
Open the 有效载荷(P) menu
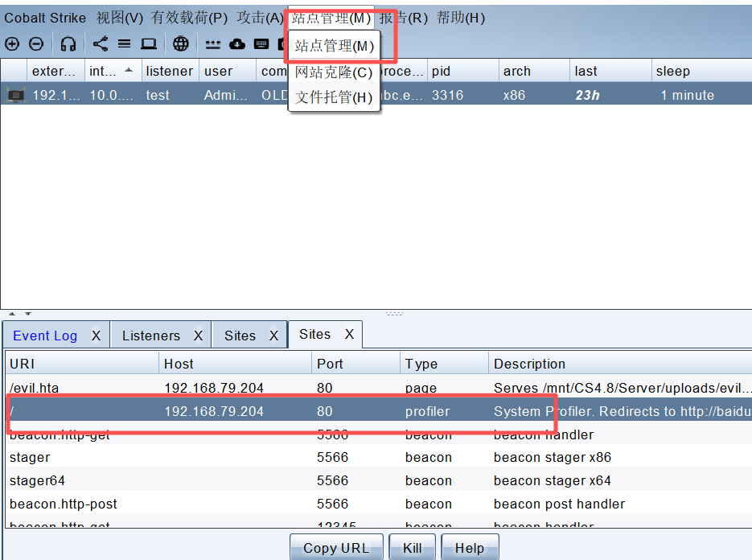pyautogui.click(x=190, y=19)
